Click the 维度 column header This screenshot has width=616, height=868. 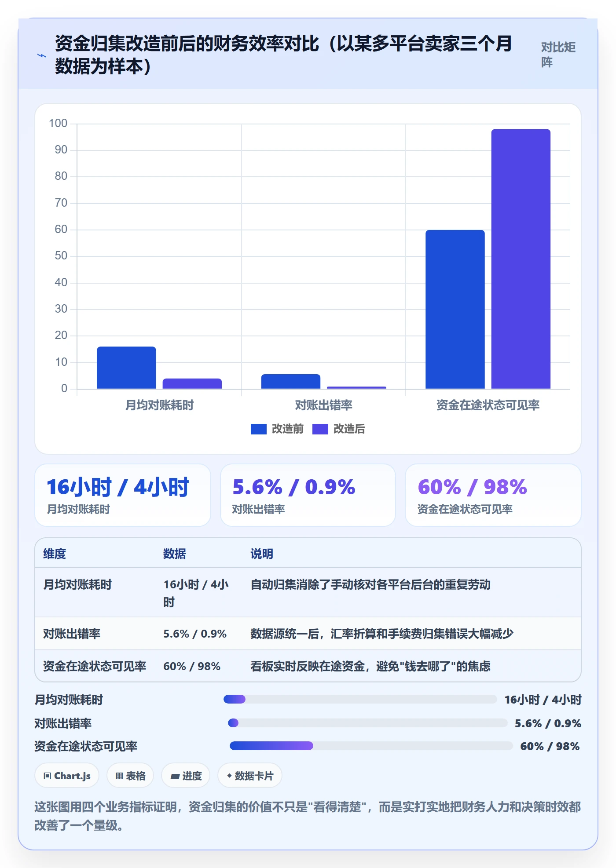[55, 554]
